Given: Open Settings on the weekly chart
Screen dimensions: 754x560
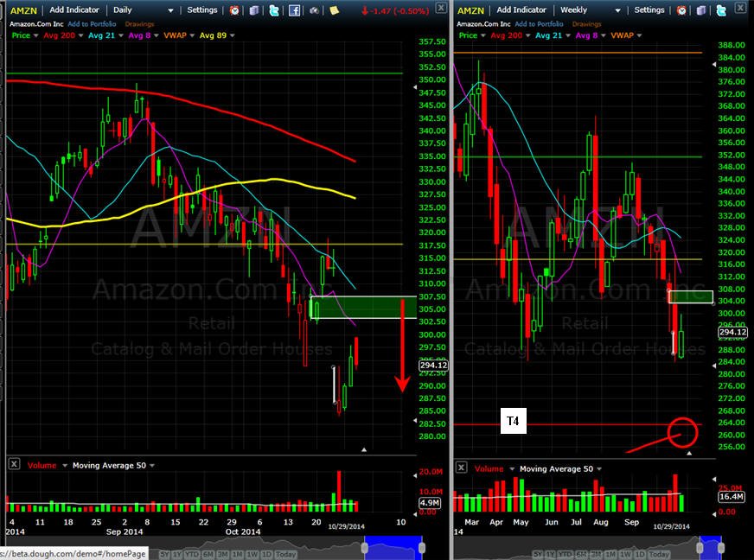Looking at the screenshot, I should point(649,10).
